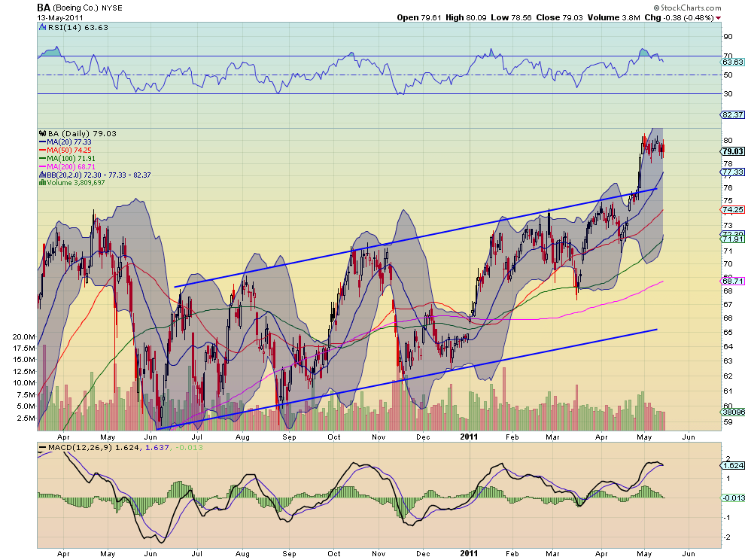Click the "Close 79.03" value in header
The width and height of the screenshot is (745, 560).
point(559,17)
